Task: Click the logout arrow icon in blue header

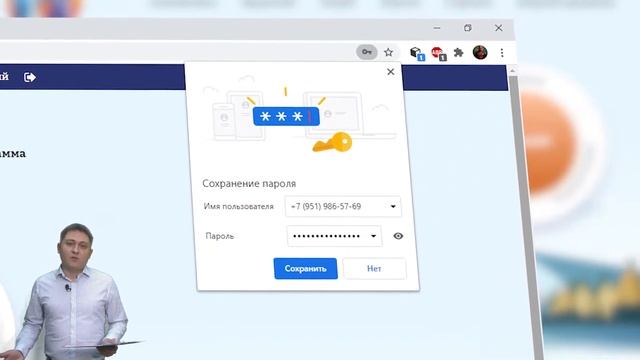Action: [x=30, y=77]
